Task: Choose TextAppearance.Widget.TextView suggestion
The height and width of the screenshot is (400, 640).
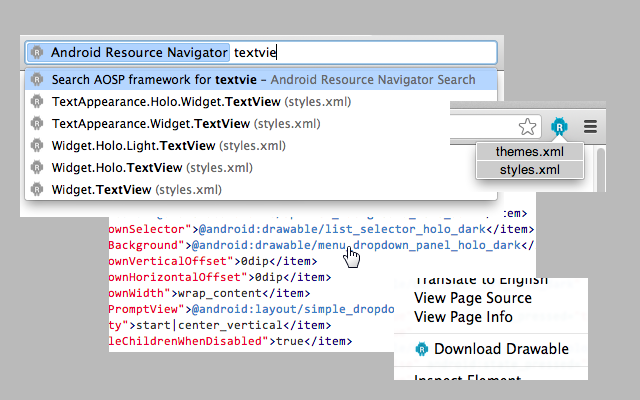Action: point(261,124)
